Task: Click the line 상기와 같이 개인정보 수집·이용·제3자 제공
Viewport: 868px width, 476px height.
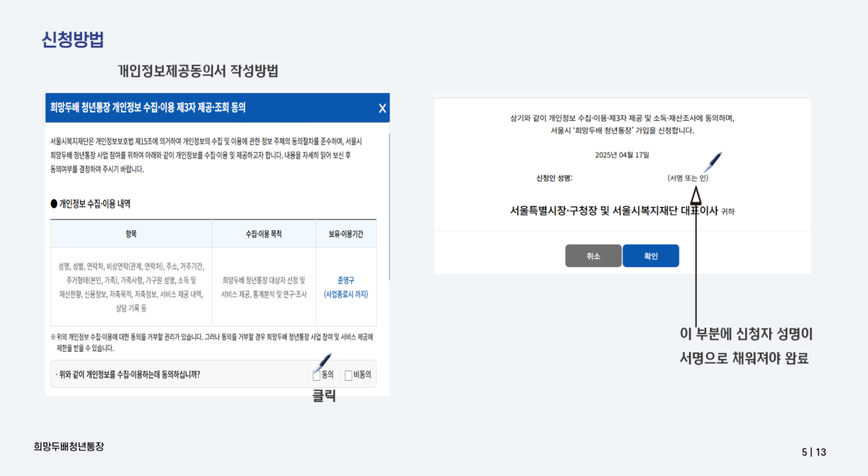Action: (622, 119)
